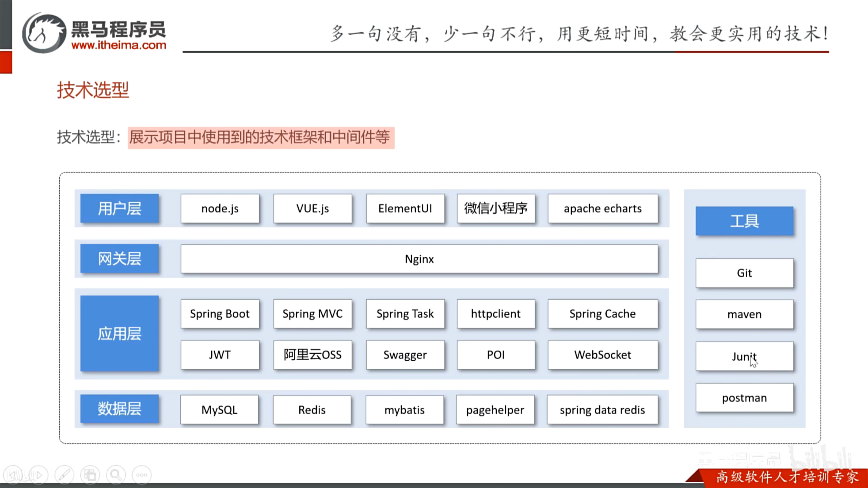Screen dimensions: 868x488
Task: Click the highlighted 展示项目中使用到的技术框架和中间件等 text
Action: click(261, 138)
